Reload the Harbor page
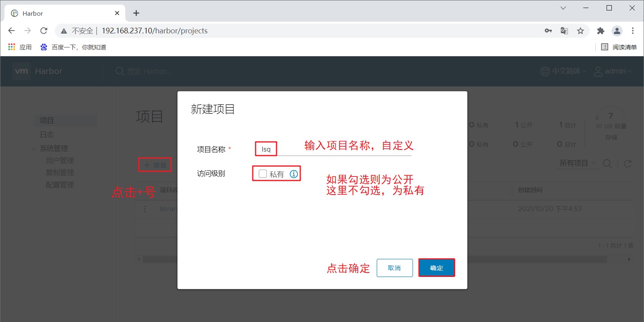Image resolution: width=644 pixels, height=322 pixels. coord(43,31)
